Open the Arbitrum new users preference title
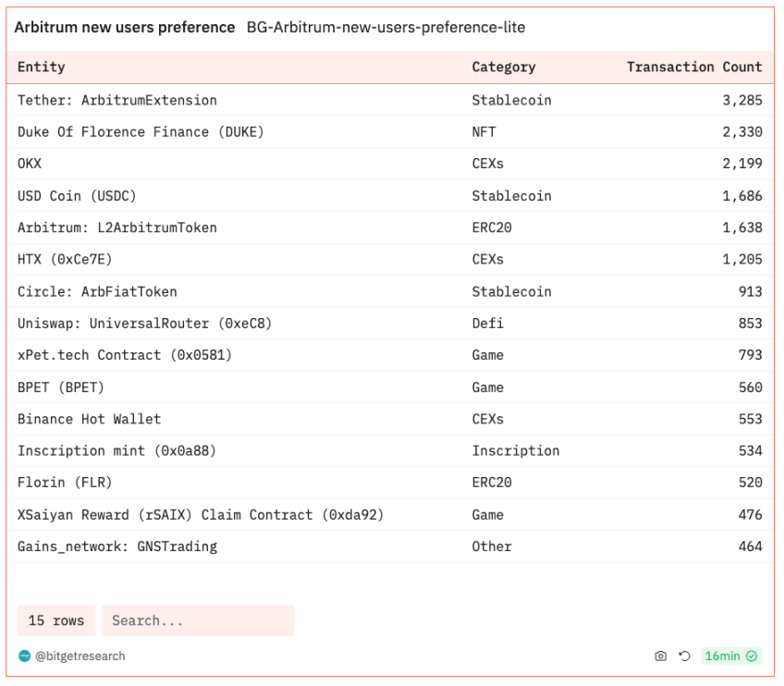Screen dimensions: 784x686 point(125,28)
